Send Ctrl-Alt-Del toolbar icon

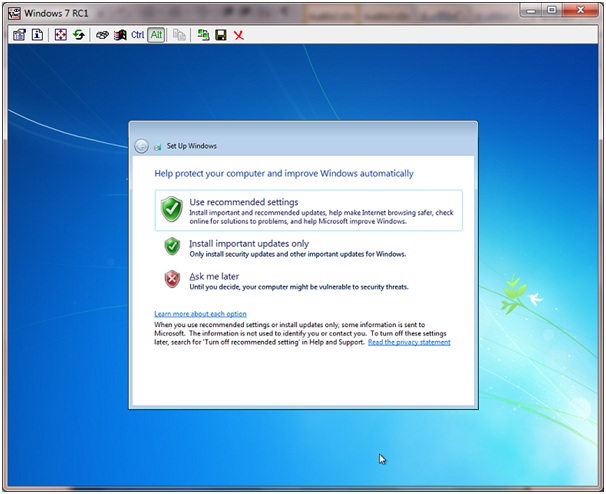click(102, 35)
